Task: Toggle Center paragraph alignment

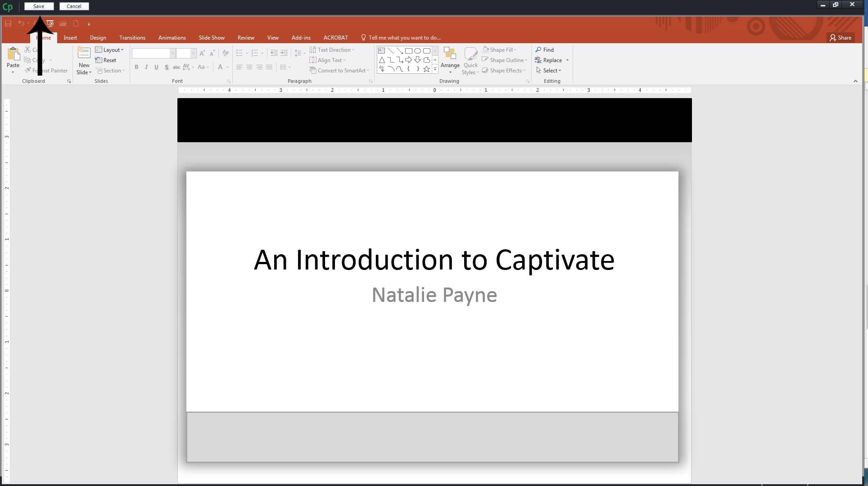Action: pos(249,67)
